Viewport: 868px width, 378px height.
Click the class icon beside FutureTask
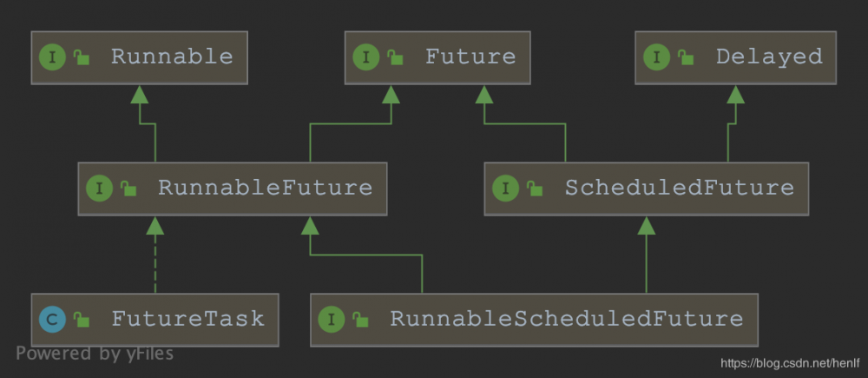[x=53, y=319]
